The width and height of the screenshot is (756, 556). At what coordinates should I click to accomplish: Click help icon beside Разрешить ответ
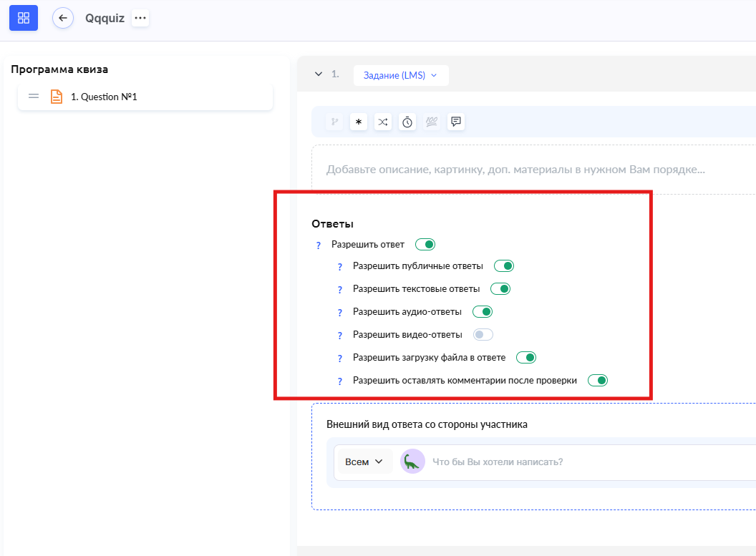click(x=319, y=245)
